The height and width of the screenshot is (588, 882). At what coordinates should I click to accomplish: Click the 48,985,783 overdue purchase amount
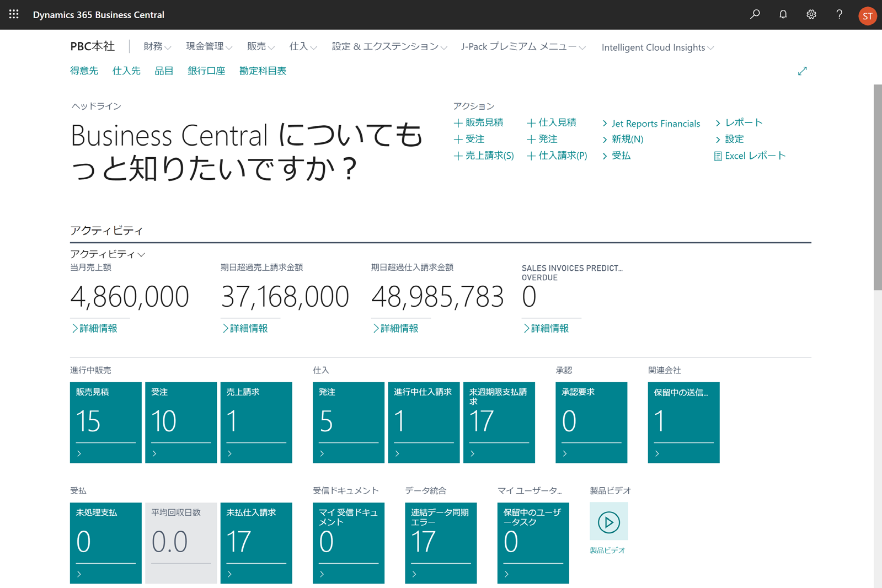coord(437,297)
